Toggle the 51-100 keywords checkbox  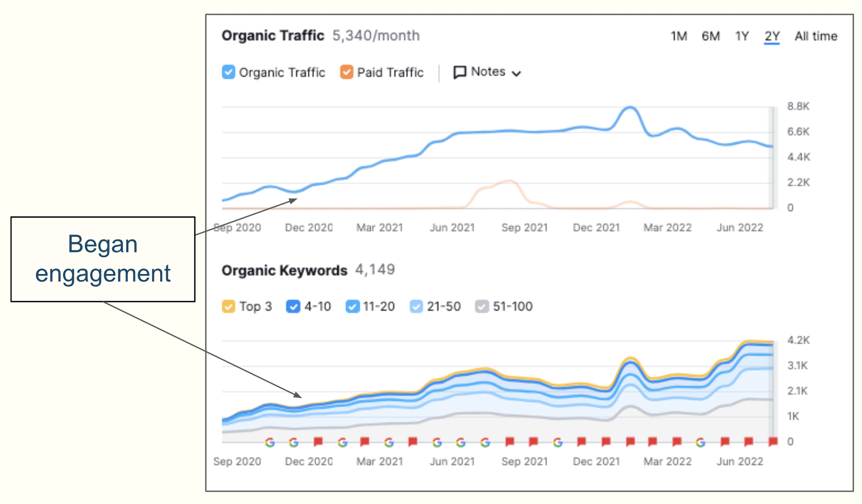coord(482,306)
